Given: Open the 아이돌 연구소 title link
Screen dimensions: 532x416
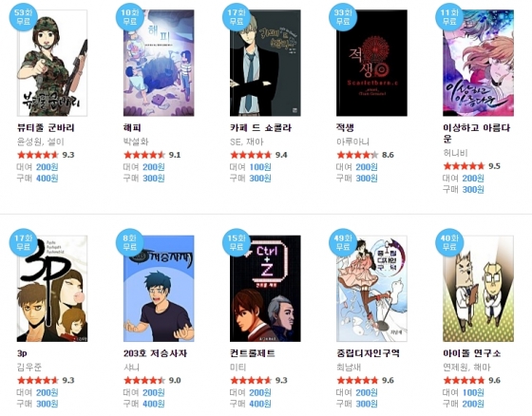Looking at the screenshot, I should click(471, 353).
